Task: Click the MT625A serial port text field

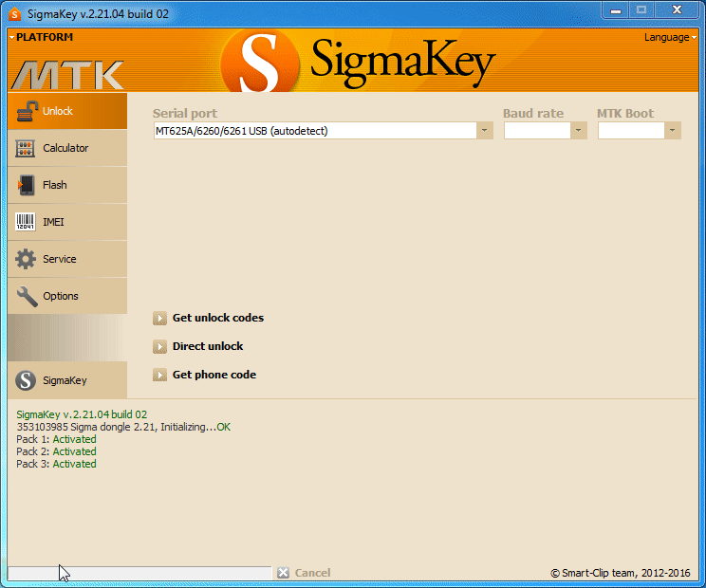Action: [313, 131]
